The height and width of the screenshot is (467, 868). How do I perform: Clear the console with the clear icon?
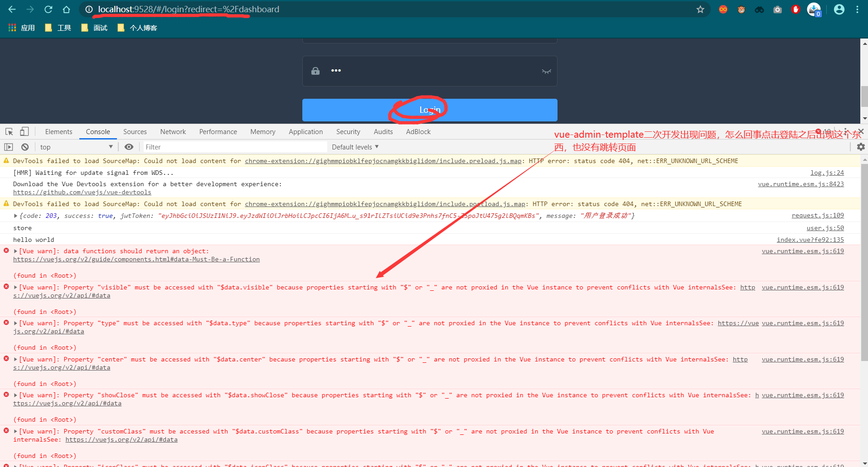pyautogui.click(x=25, y=147)
